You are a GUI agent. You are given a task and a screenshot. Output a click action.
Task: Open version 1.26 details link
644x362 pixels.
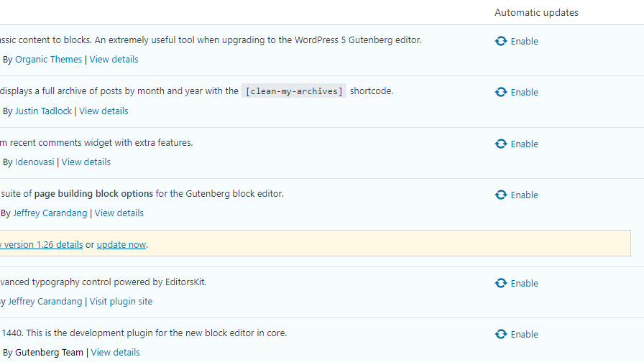click(x=42, y=245)
